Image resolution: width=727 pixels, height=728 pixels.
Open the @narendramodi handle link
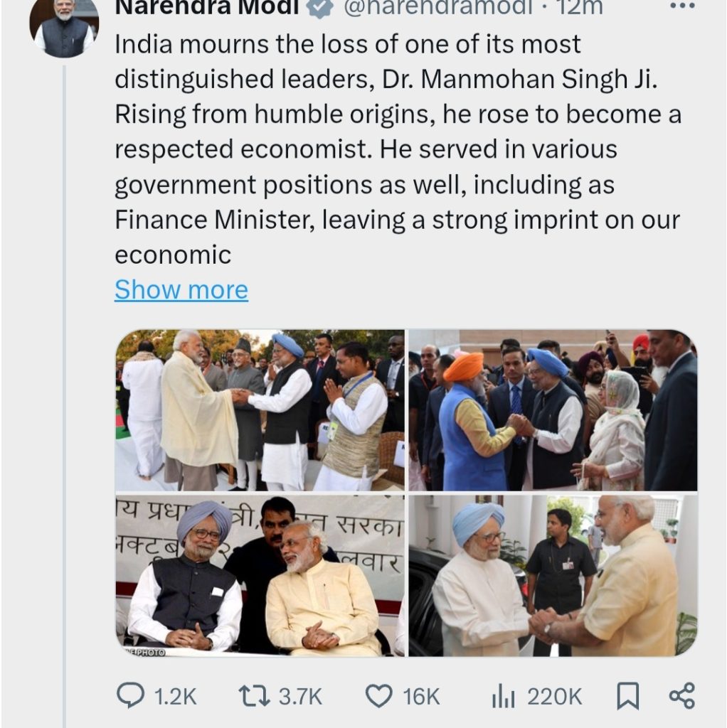coord(437,7)
